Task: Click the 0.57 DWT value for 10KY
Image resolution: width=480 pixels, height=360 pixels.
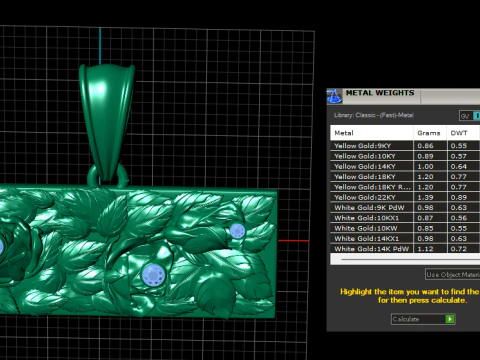Action: pos(459,156)
